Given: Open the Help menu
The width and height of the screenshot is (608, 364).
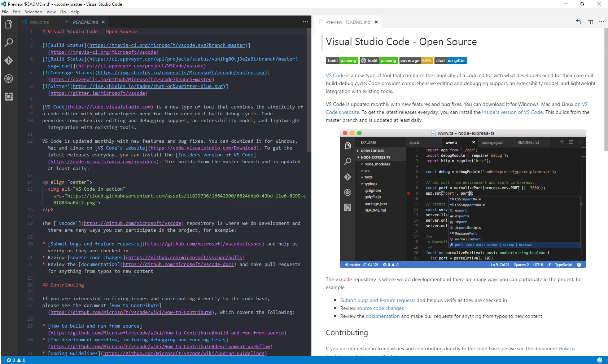Looking at the screenshot, I should coord(75,12).
